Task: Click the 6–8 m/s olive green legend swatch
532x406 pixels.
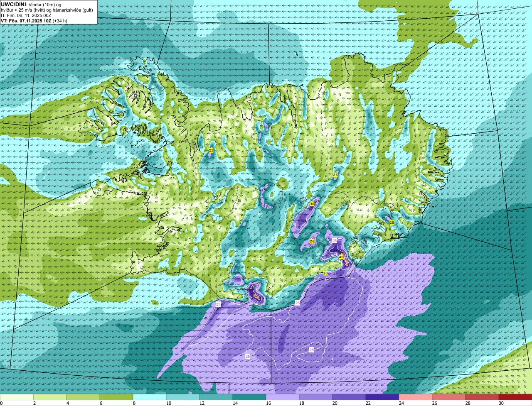Action: coord(116,397)
